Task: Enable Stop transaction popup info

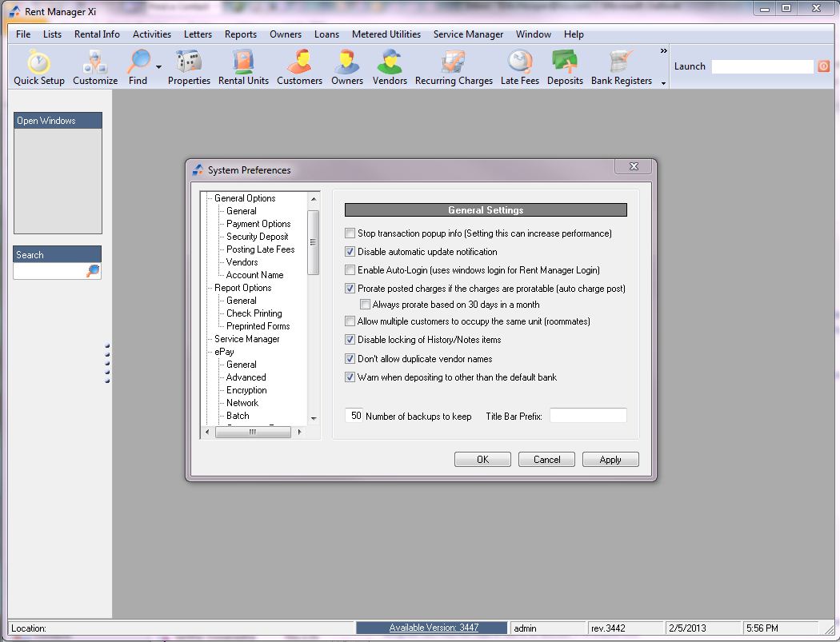Action: [350, 233]
